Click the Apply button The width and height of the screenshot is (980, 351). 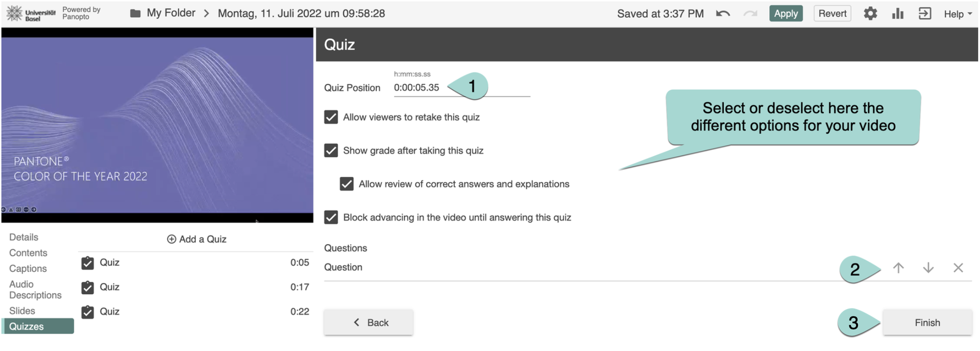click(786, 14)
